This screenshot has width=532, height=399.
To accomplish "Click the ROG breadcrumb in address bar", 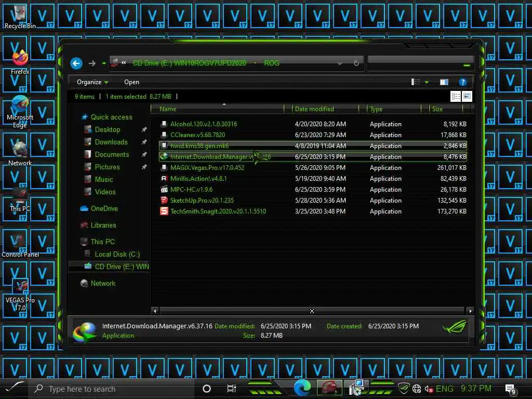I will pos(272,63).
